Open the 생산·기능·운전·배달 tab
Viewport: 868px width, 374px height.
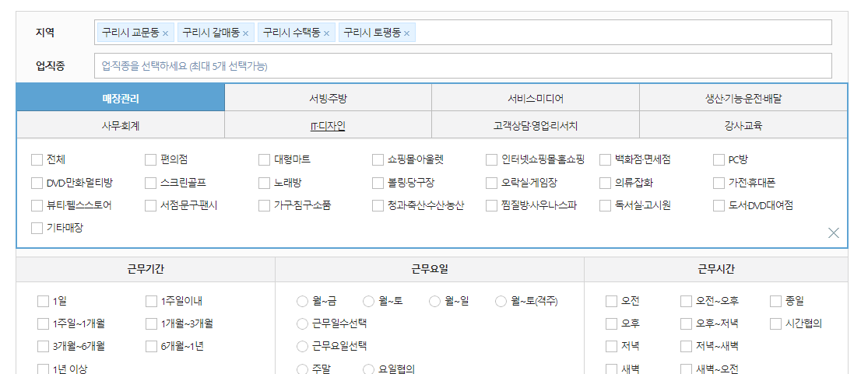point(743,98)
